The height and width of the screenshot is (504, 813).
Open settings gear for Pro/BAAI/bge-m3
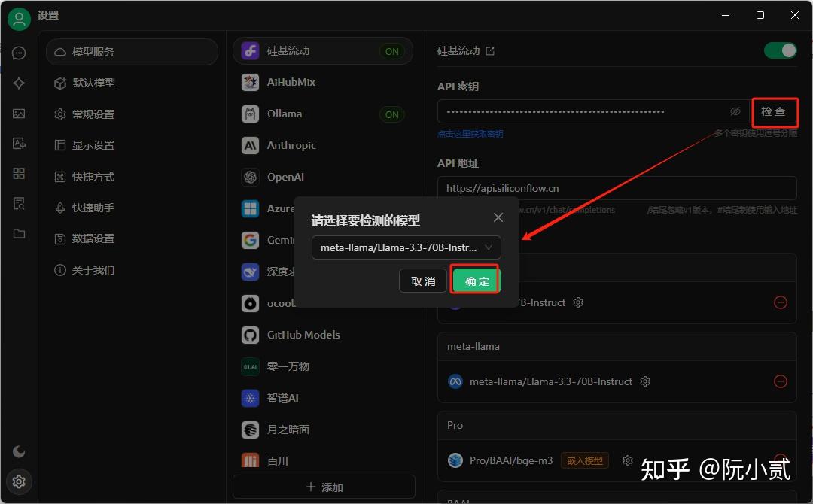[x=627, y=460]
